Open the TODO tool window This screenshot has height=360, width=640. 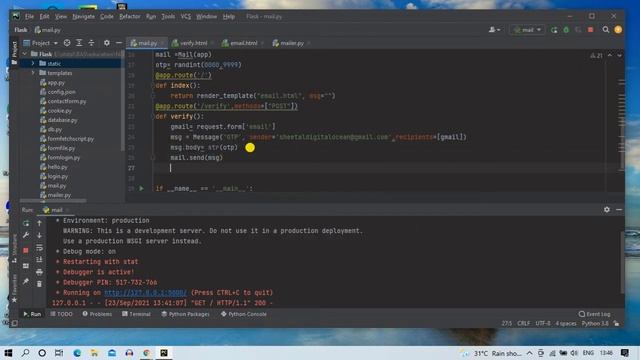[61, 314]
